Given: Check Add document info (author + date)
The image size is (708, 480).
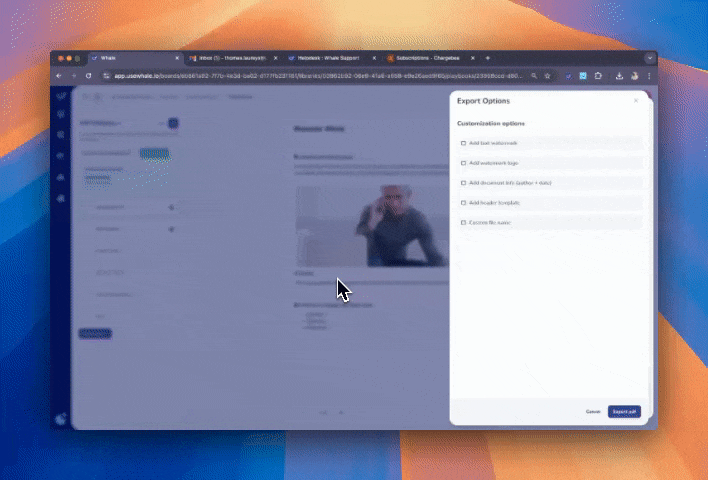Looking at the screenshot, I should 463,183.
